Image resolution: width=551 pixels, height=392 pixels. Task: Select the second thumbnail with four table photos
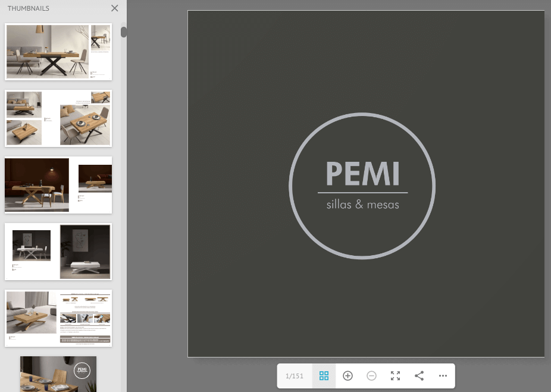point(58,118)
